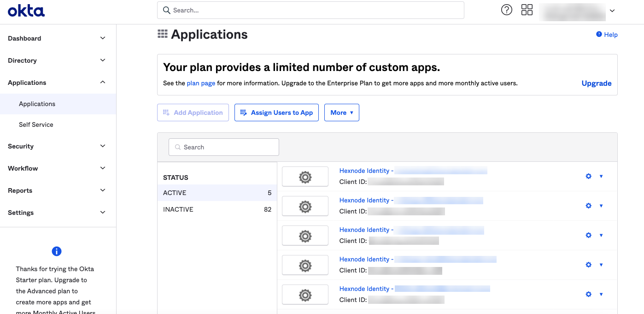The width and height of the screenshot is (644, 314).
Task: Expand the Security chevron in sidebar
Action: 103,146
